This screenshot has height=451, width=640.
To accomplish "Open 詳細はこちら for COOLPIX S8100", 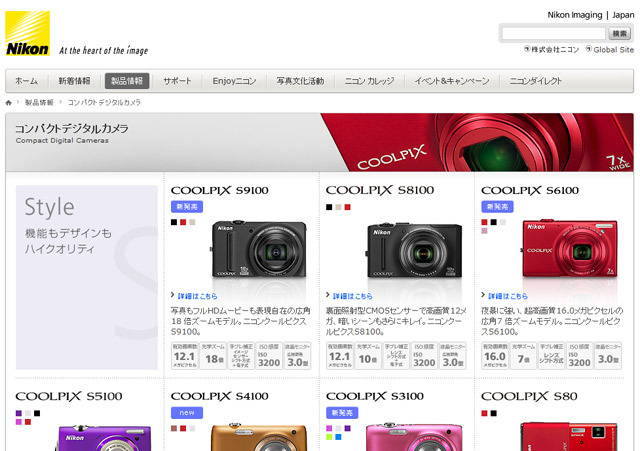I will tap(353, 296).
